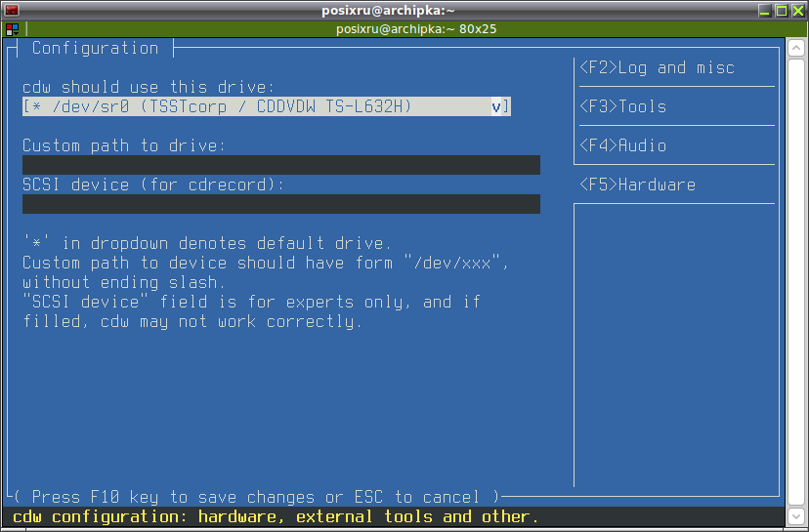
Task: Click the dropdown arrow 'v' of drive selector
Action: coord(495,107)
